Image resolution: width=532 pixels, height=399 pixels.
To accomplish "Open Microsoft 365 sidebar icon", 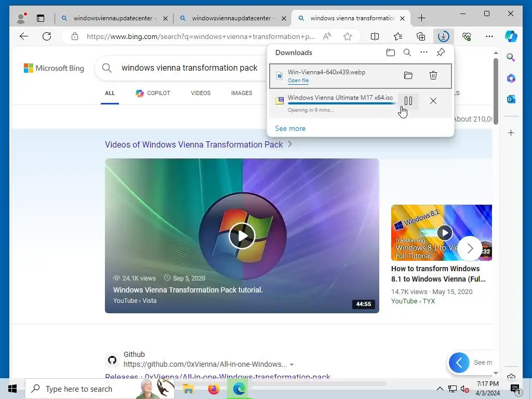I will click(511, 78).
